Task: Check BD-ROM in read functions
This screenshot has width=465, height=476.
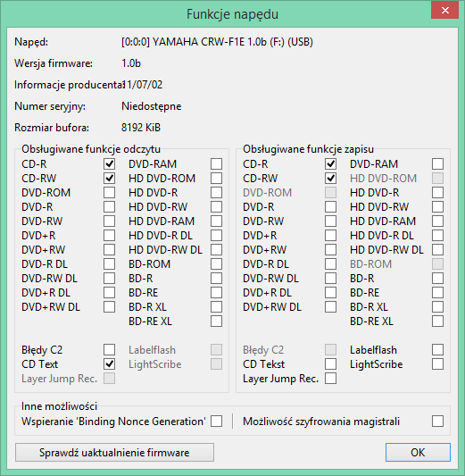Action: (216, 263)
